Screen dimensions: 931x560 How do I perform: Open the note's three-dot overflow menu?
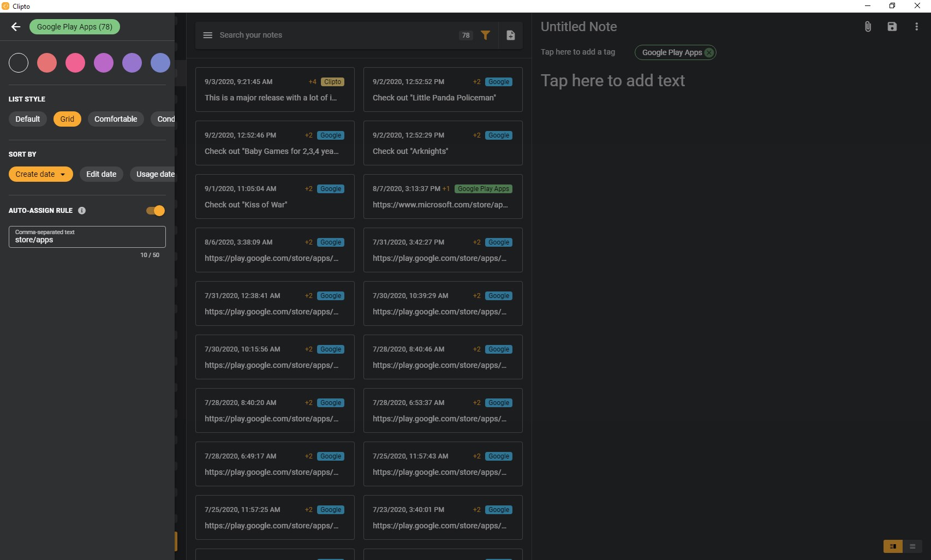(x=916, y=27)
